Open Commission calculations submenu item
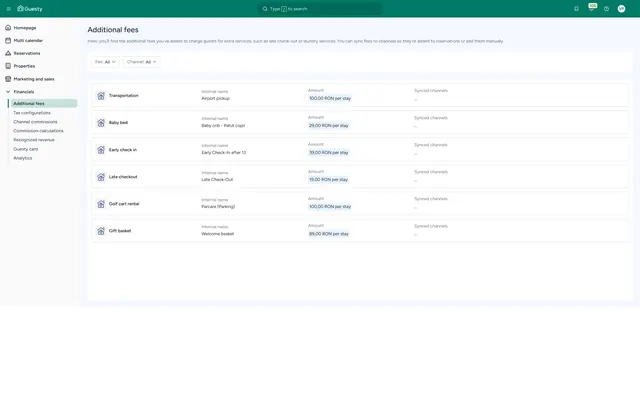640x400 pixels. point(38,131)
